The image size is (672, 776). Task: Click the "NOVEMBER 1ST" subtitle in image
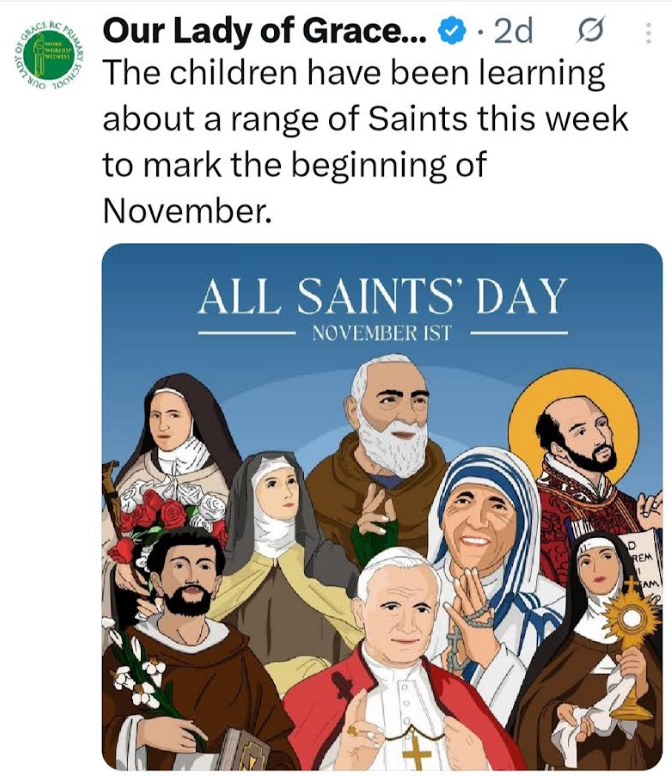coord(382,334)
